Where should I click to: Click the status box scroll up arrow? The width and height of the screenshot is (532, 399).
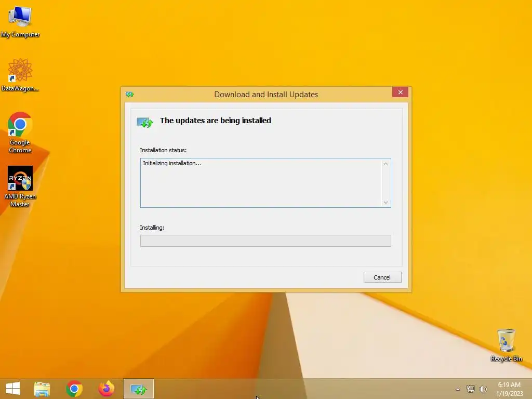click(x=385, y=164)
